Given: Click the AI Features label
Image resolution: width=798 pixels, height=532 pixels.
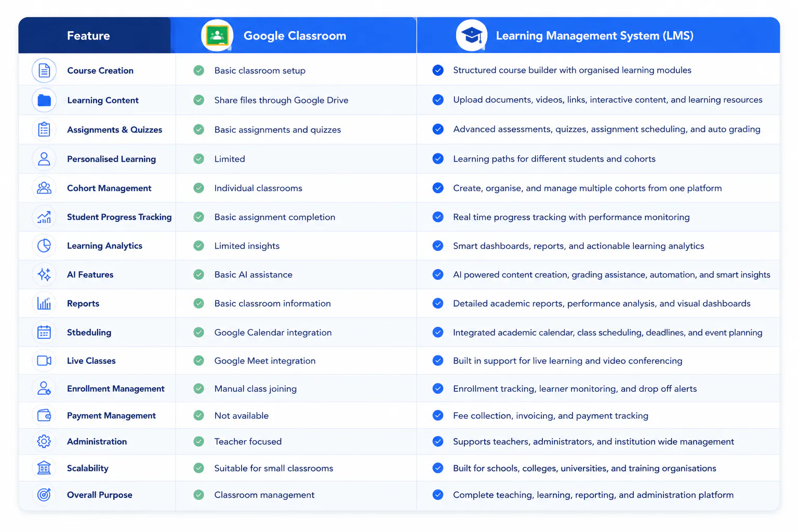Looking at the screenshot, I should coord(90,275).
